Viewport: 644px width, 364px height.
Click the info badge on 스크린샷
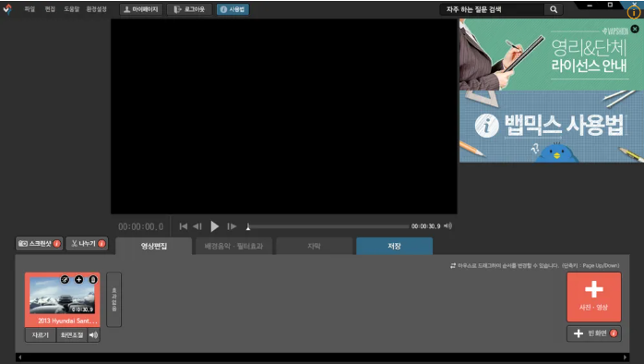click(56, 244)
